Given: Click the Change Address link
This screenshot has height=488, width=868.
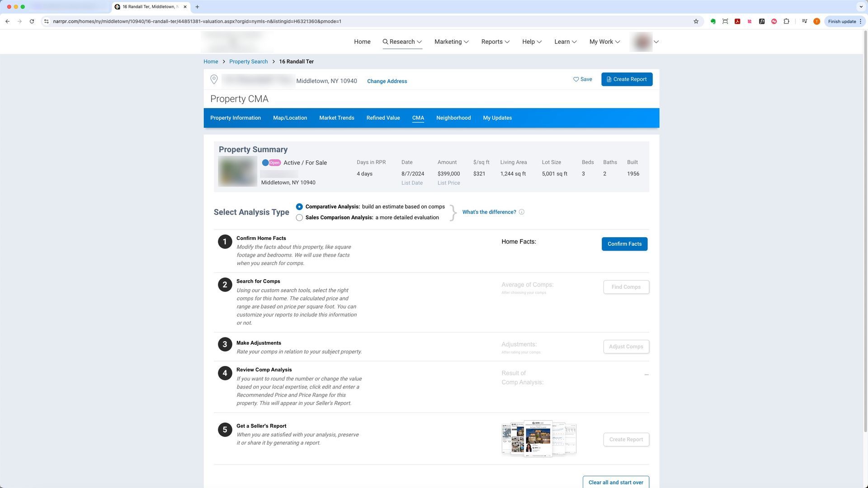Looking at the screenshot, I should tap(387, 81).
